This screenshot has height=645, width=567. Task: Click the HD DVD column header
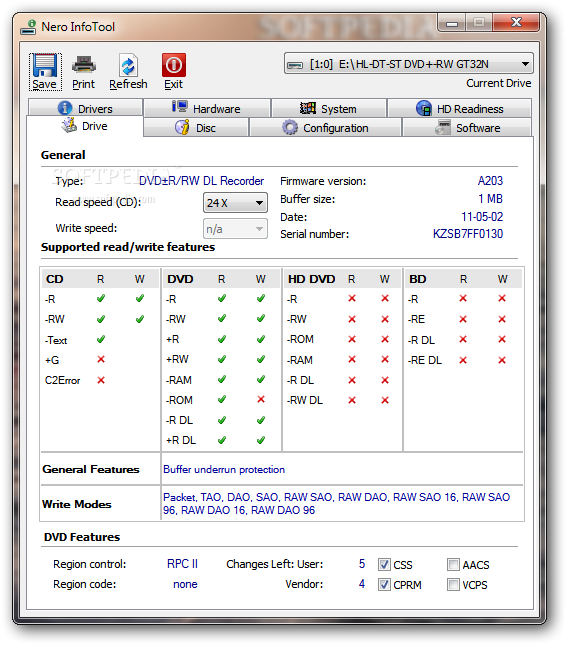tap(311, 279)
